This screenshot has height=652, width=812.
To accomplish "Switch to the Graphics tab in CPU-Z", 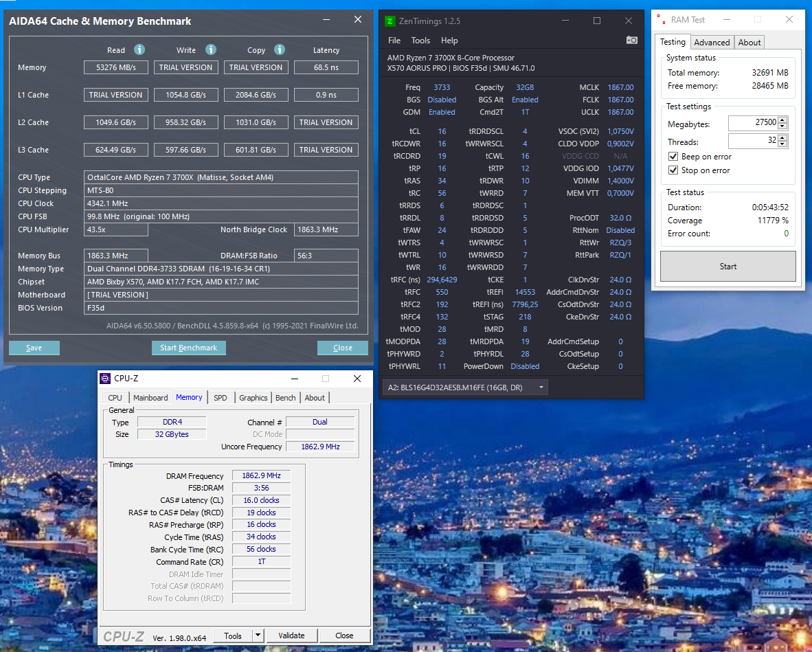I will coord(253,398).
